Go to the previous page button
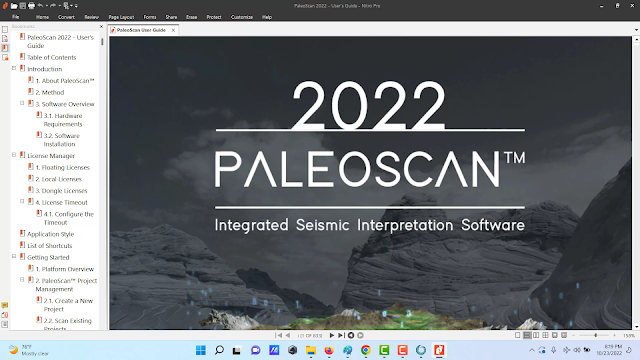This screenshot has height=360, width=640. [x=288, y=335]
